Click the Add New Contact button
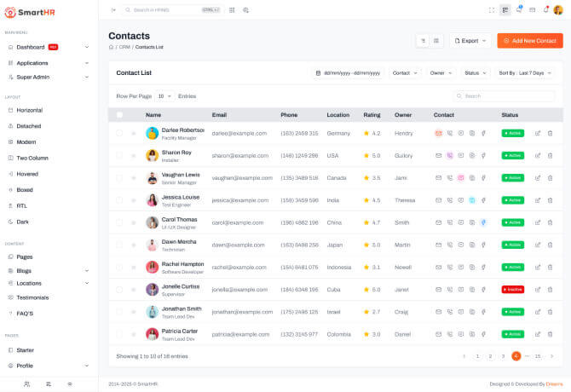Viewport: 571px width, 392px height. click(x=529, y=40)
